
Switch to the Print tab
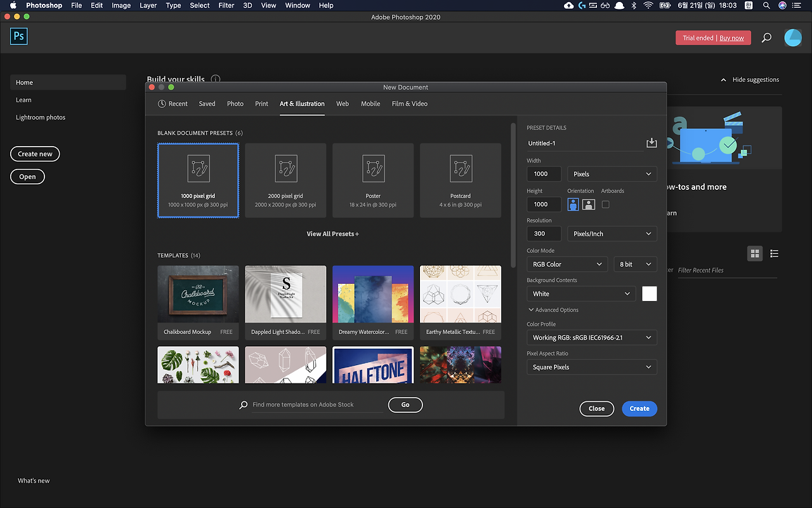point(261,104)
